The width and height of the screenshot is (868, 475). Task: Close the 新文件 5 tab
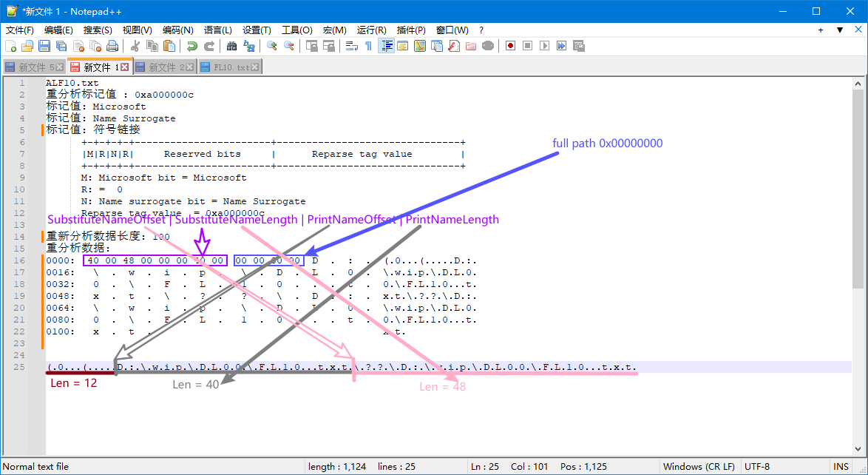point(61,67)
